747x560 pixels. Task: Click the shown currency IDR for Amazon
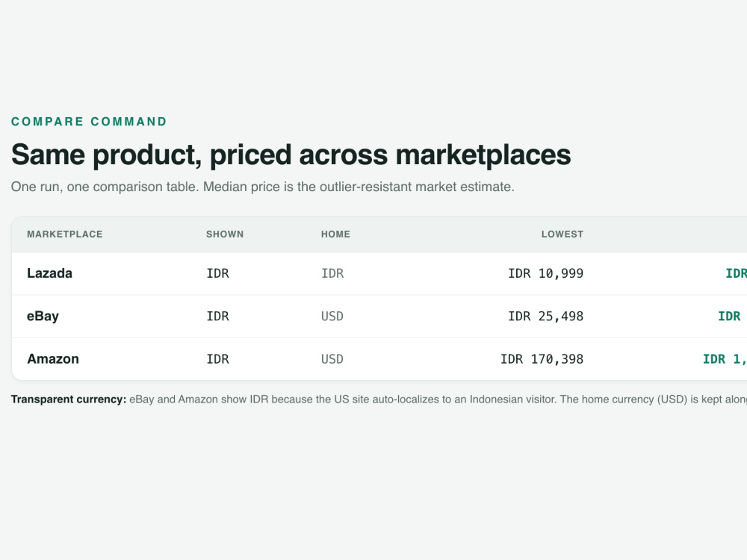[217, 359]
